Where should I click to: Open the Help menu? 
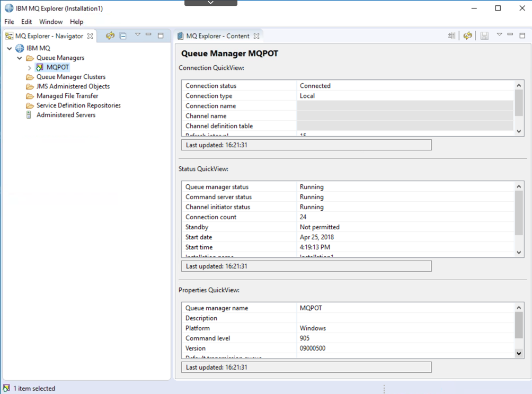[x=77, y=22]
